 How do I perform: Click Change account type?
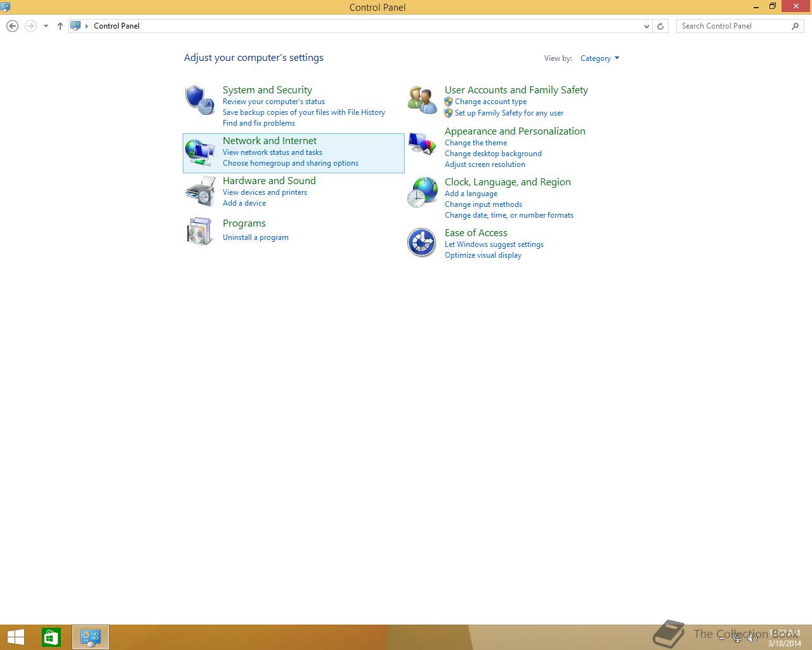tap(490, 102)
